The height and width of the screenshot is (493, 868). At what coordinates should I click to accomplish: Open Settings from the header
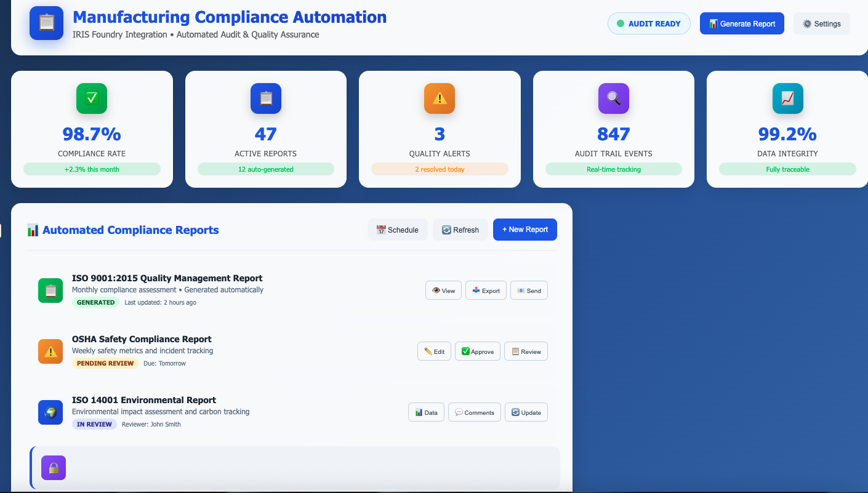point(821,23)
